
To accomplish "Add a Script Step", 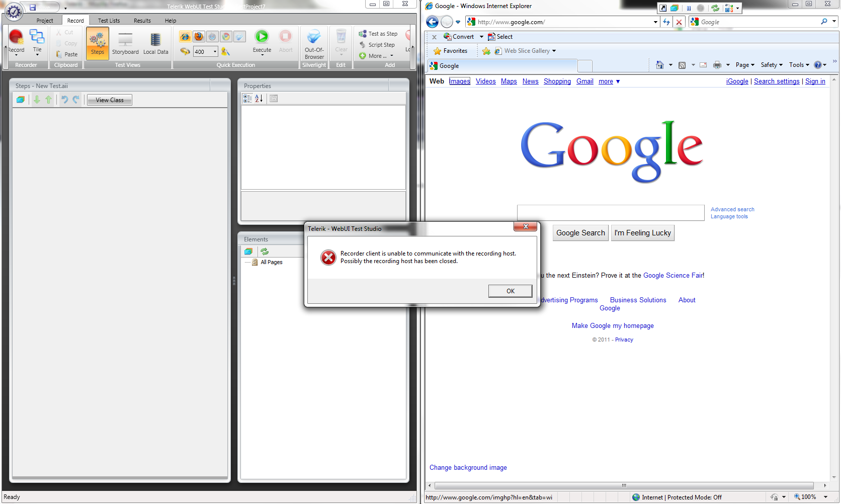I will click(377, 45).
